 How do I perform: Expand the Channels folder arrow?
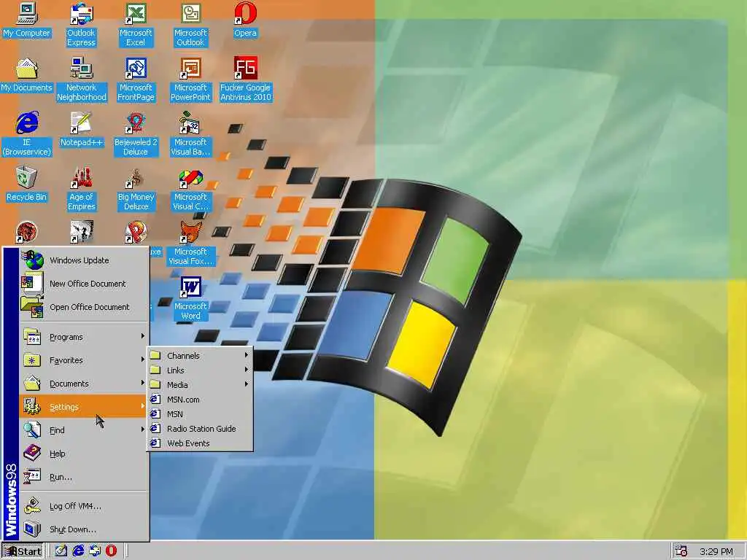tap(247, 355)
